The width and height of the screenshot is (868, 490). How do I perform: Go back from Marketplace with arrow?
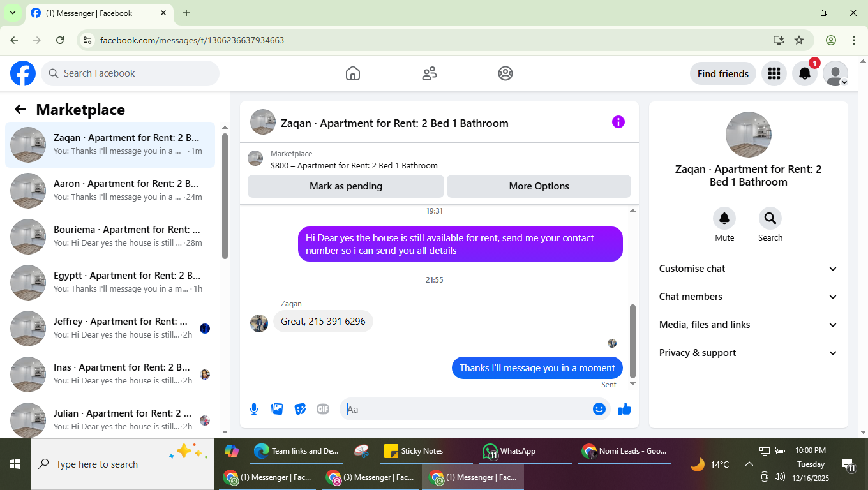20,109
